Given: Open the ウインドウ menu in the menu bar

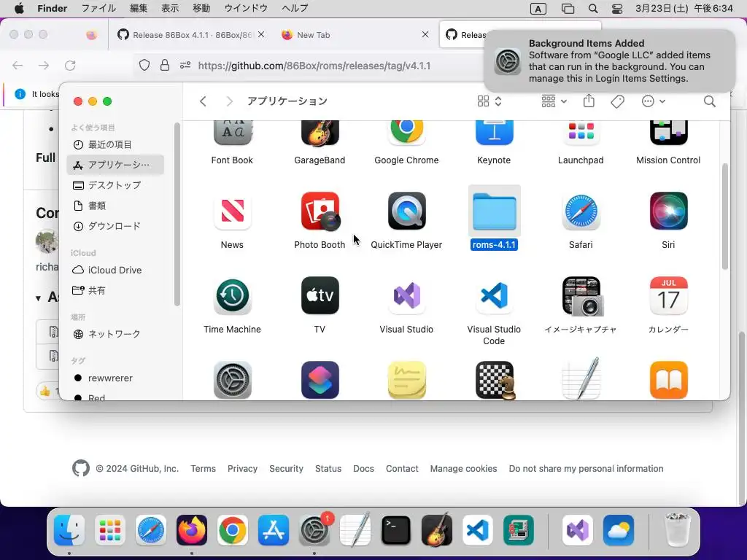Looking at the screenshot, I should [245, 8].
